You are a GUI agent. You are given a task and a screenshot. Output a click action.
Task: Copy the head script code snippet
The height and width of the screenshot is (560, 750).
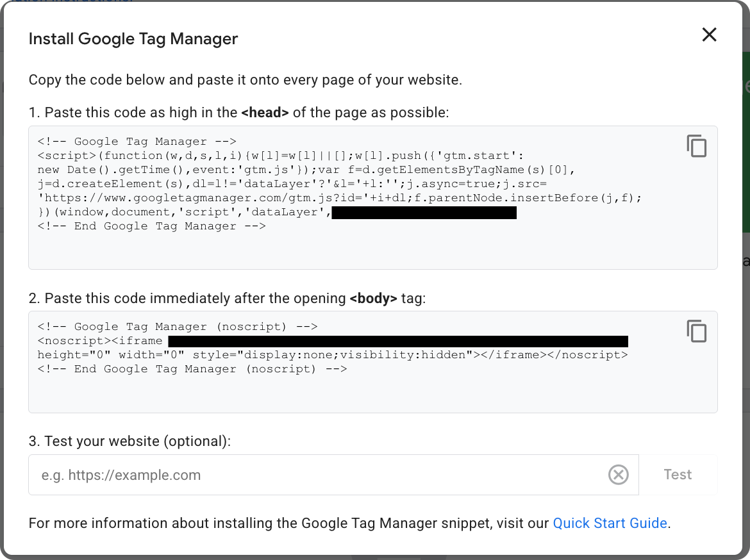point(696,146)
